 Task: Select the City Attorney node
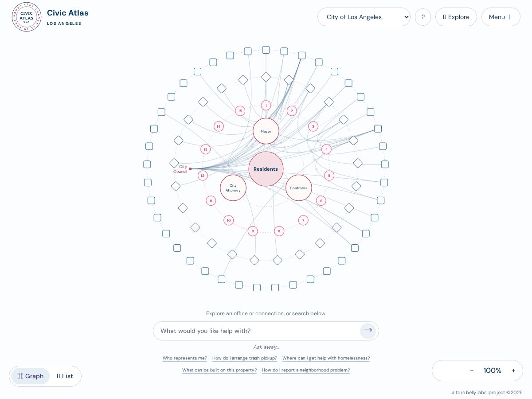pyautogui.click(x=233, y=188)
